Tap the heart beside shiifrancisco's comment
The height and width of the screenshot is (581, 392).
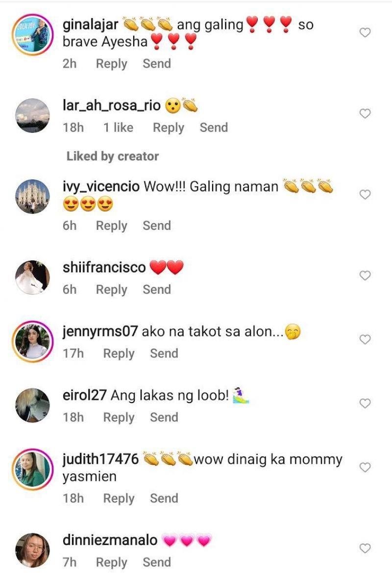point(365,276)
